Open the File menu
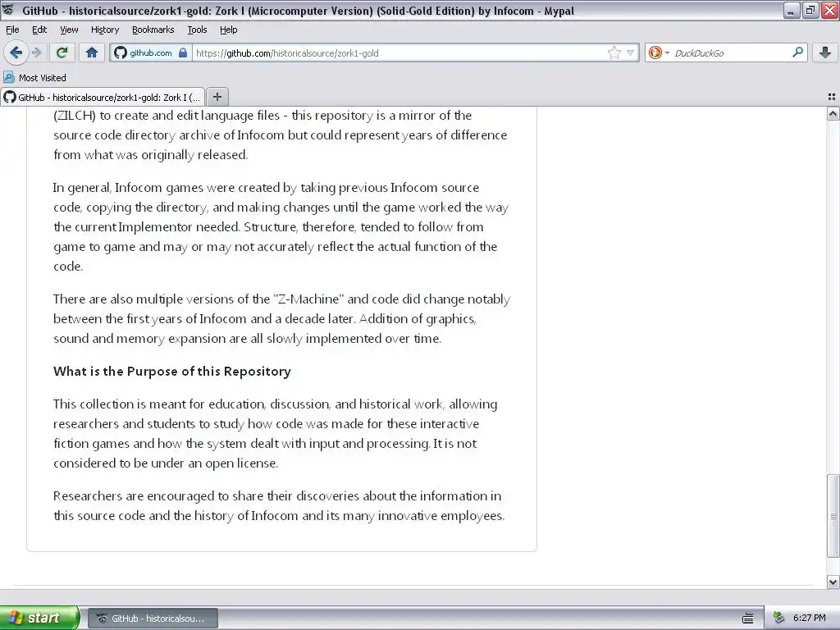 point(12,30)
